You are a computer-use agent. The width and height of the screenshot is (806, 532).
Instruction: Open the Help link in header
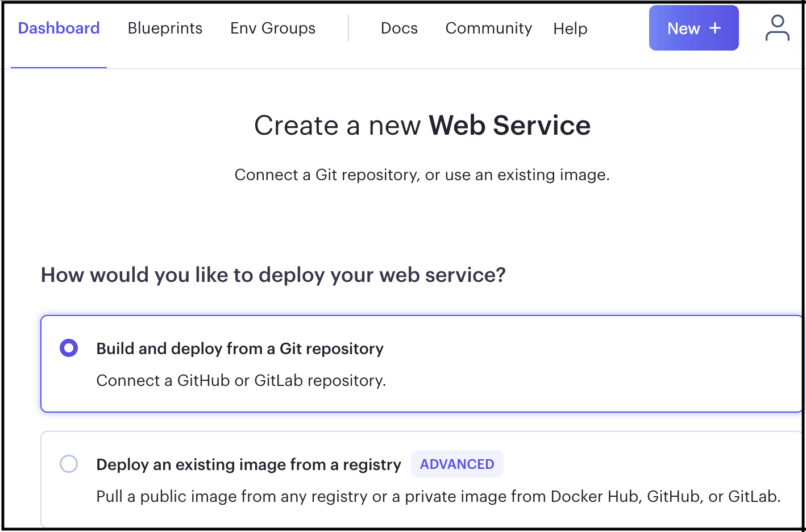570,28
